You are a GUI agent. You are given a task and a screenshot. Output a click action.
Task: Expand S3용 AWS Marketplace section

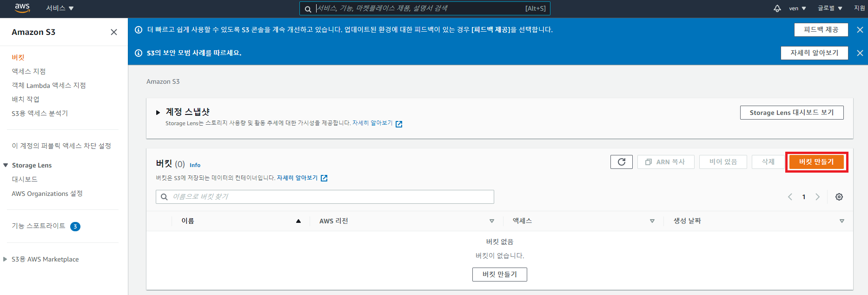click(5, 259)
